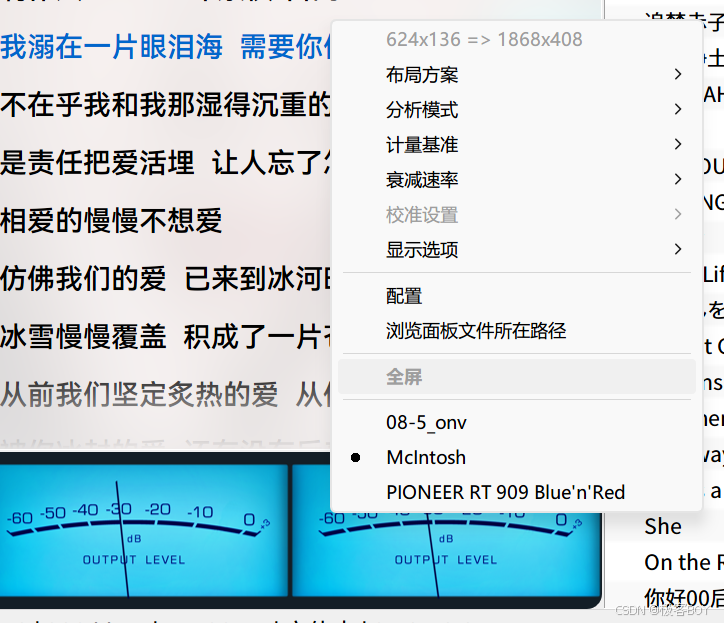Select the playlist entry starting 你好00后
The image size is (724, 623).
683,598
